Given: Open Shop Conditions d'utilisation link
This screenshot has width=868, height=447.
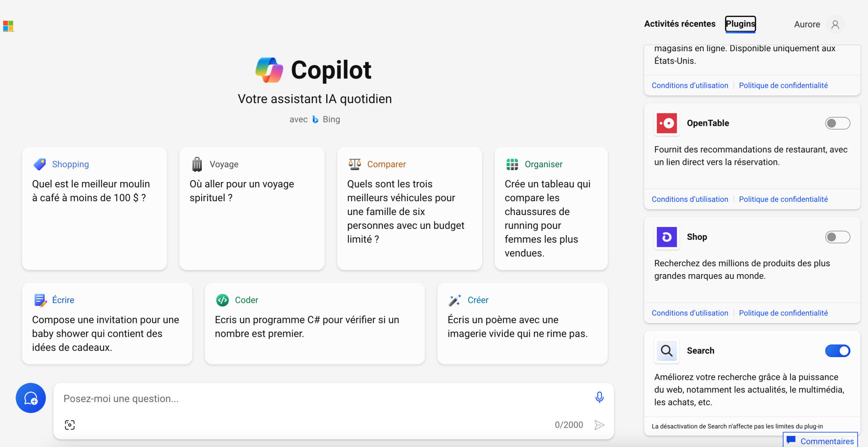Looking at the screenshot, I should click(x=690, y=313).
